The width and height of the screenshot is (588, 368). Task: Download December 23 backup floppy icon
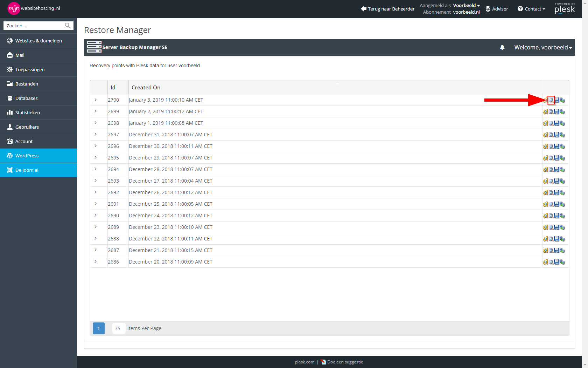tap(556, 227)
